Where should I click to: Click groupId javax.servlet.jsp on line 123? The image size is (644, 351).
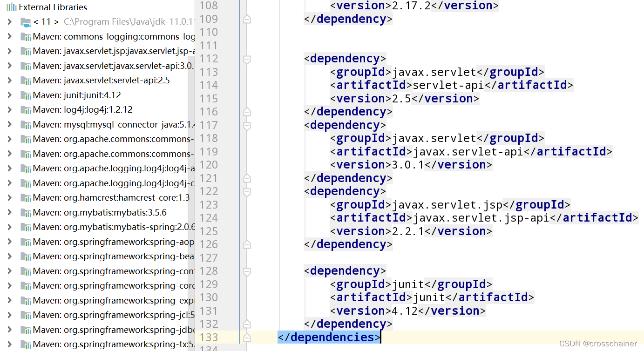coord(447,205)
